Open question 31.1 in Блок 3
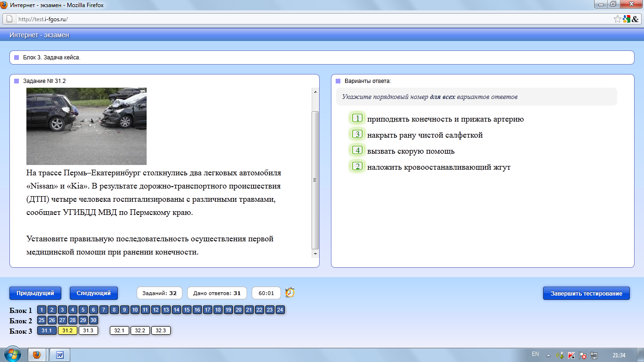This screenshot has width=644, height=362. pyautogui.click(x=47, y=330)
